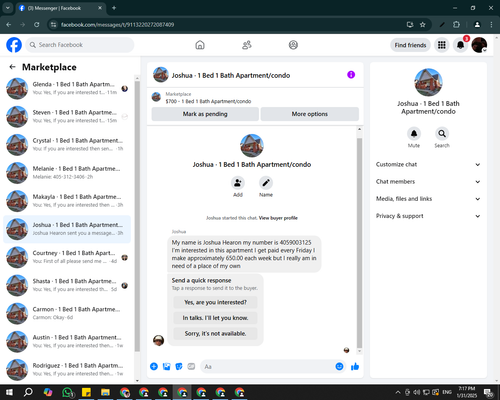Send quick reply In talks. I'll let you know.
The height and width of the screenshot is (400, 500).
(215, 318)
